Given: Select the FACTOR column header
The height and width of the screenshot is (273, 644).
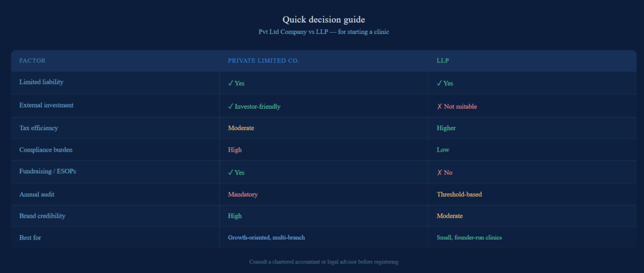Looking at the screenshot, I should (x=33, y=61).
